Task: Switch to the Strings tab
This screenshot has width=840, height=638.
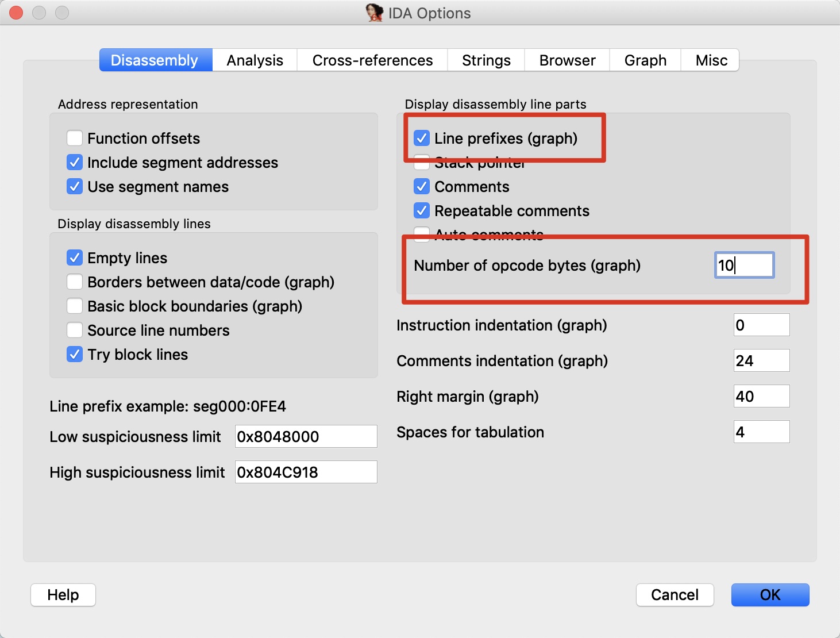Action: 486,60
